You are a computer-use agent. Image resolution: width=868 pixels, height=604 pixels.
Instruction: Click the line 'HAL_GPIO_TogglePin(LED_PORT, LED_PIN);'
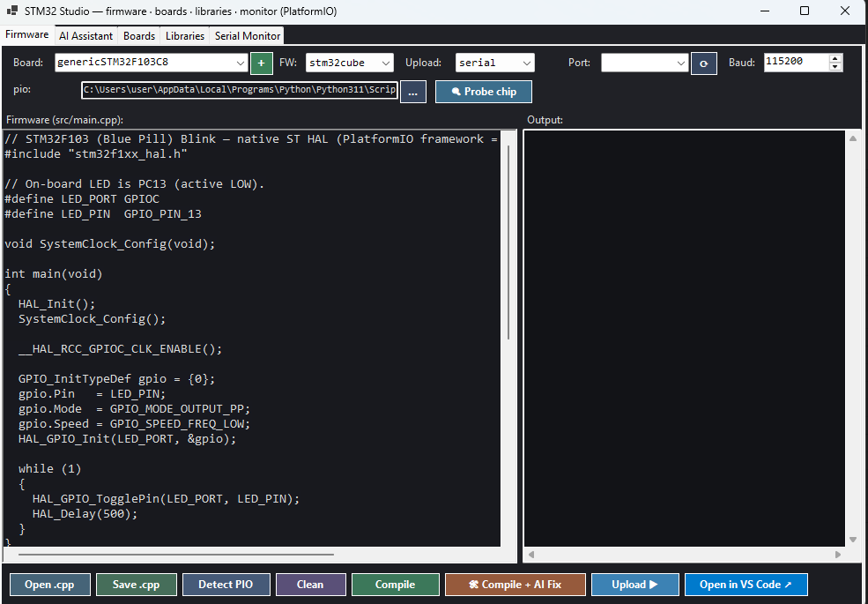[x=166, y=499]
